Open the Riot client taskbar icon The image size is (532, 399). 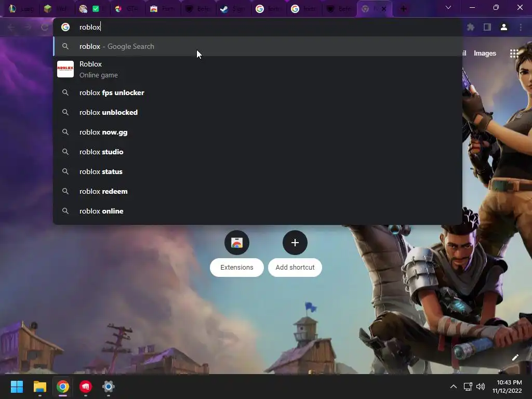point(86,387)
